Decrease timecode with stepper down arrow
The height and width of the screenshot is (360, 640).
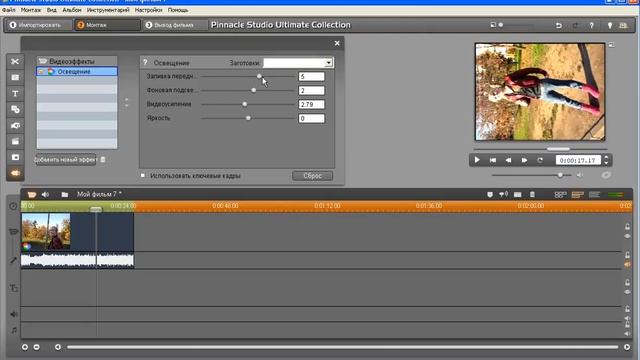click(x=606, y=163)
